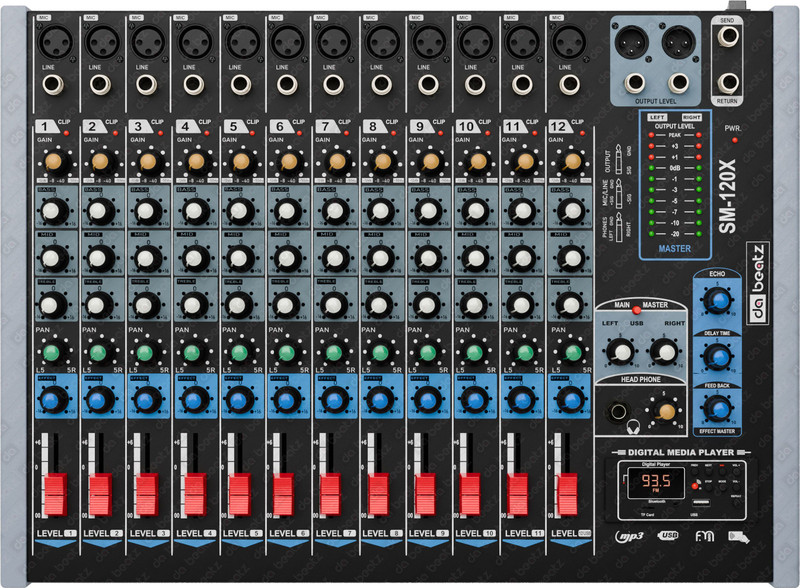
Task: Click the HEAD PHONE label
Action: 640,379
